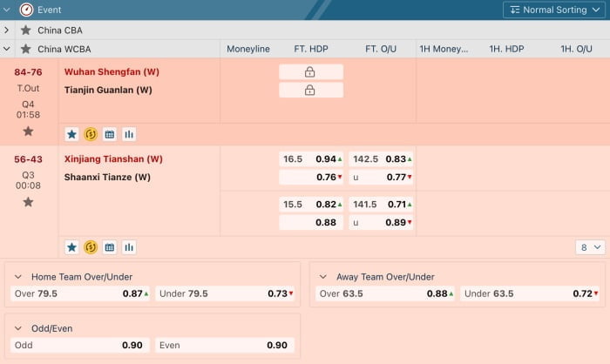This screenshot has height=364, width=610.
Task: Open the Normal Sorting dropdown
Action: [554, 10]
